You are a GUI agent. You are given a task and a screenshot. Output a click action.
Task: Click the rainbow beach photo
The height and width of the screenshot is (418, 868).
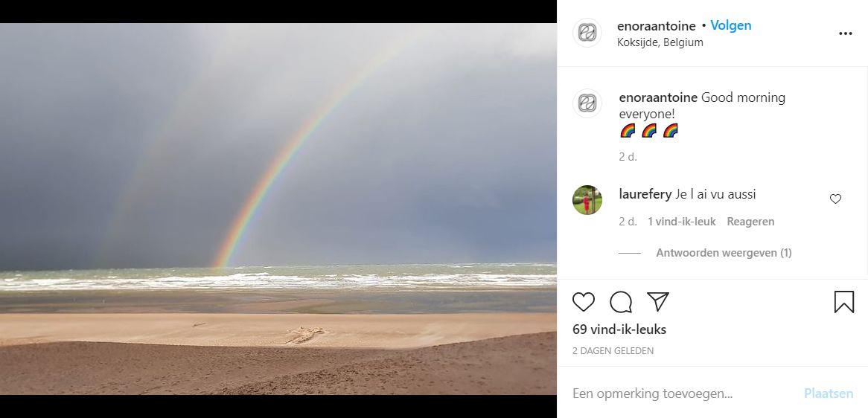point(278,208)
